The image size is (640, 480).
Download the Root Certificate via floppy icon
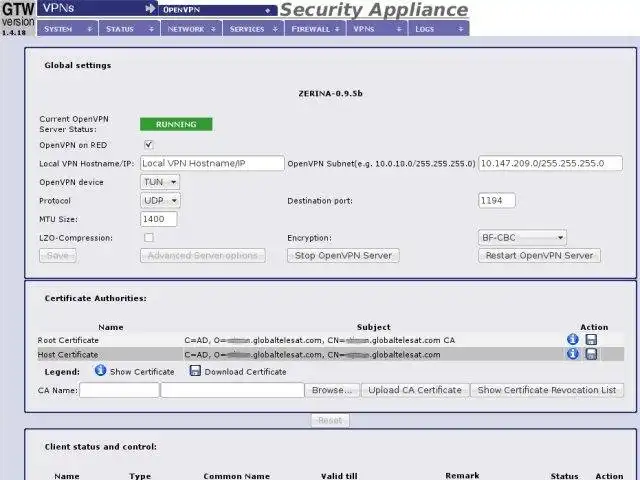[591, 339]
